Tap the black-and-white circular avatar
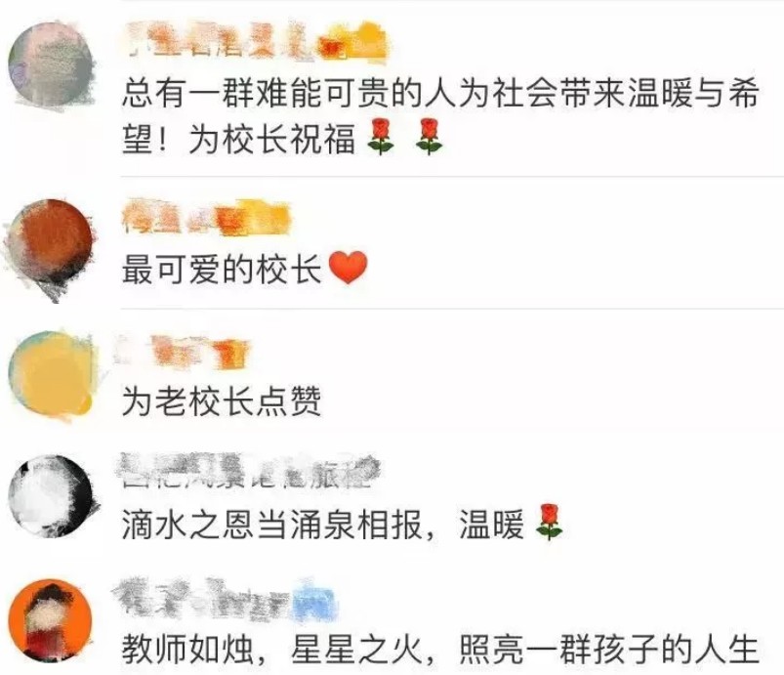This screenshot has width=784, height=675. [x=52, y=496]
